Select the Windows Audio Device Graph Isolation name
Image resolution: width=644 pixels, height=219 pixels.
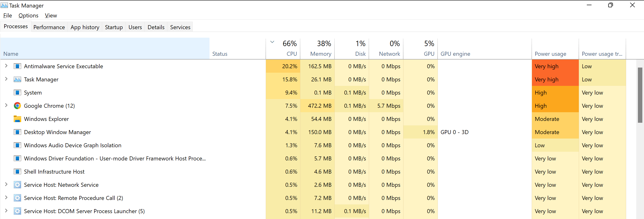point(72,146)
